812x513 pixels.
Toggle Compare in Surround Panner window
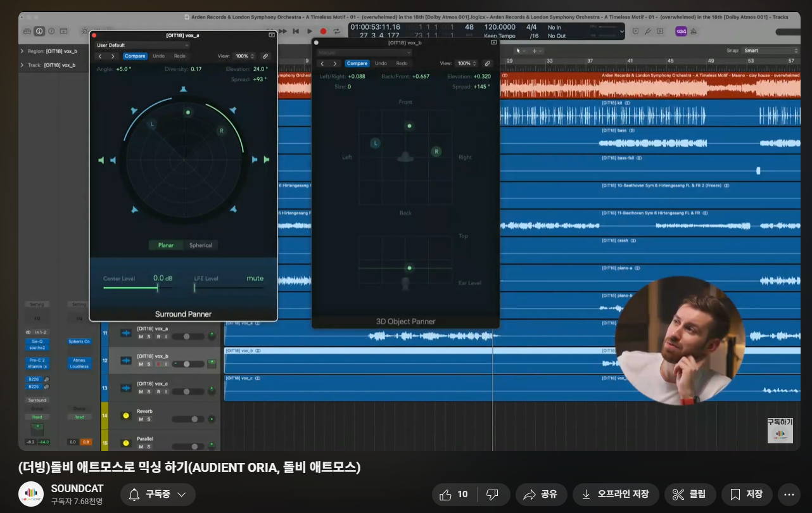135,56
